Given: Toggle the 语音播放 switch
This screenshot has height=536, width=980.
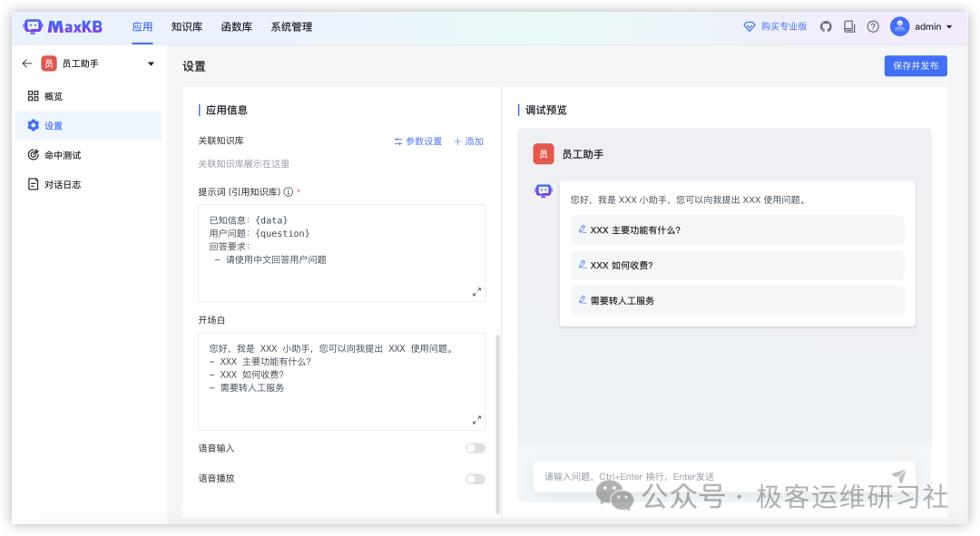Looking at the screenshot, I should [x=475, y=479].
